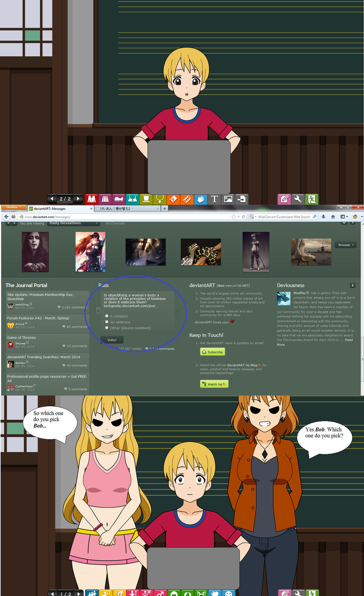Screen dimensions: 364x596
Task: Click the WiseConvert web search field
Action: [x=284, y=216]
